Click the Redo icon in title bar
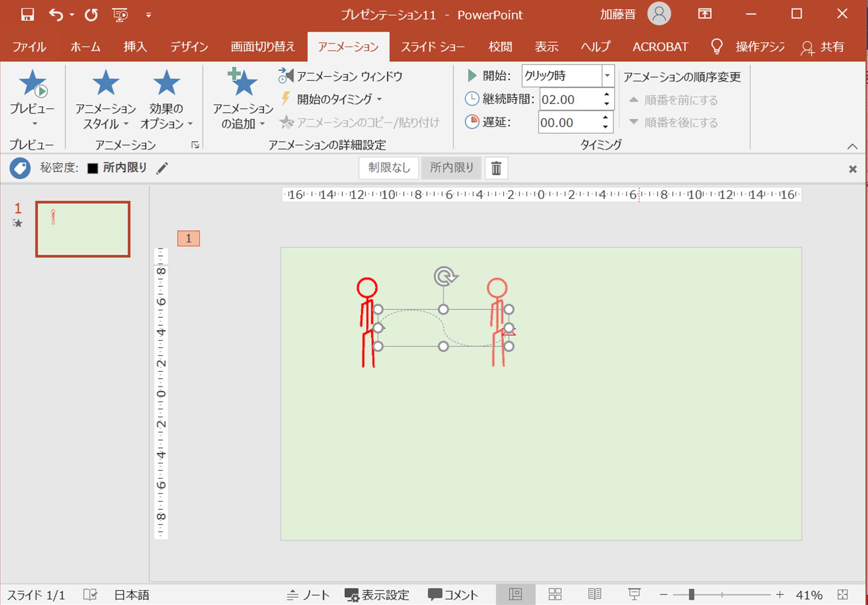 point(91,15)
